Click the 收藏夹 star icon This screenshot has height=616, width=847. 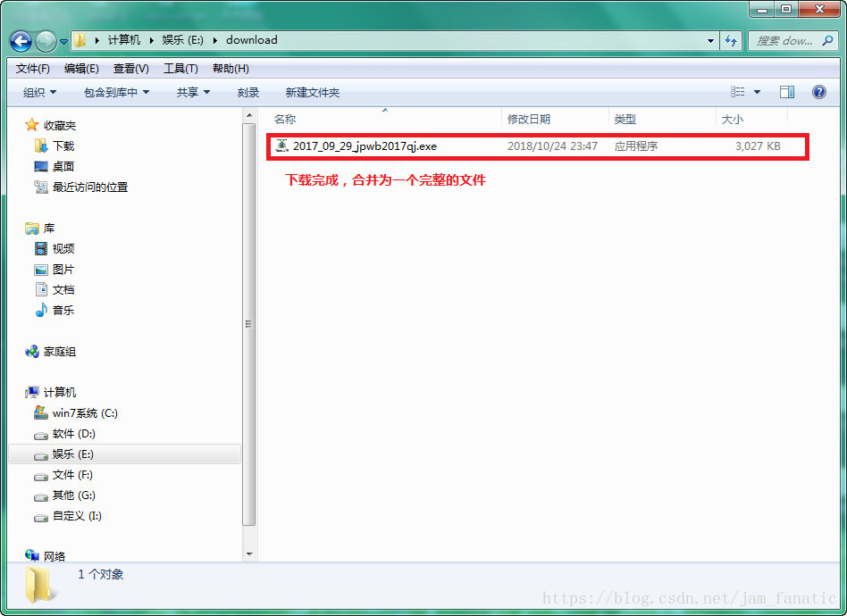(32, 125)
